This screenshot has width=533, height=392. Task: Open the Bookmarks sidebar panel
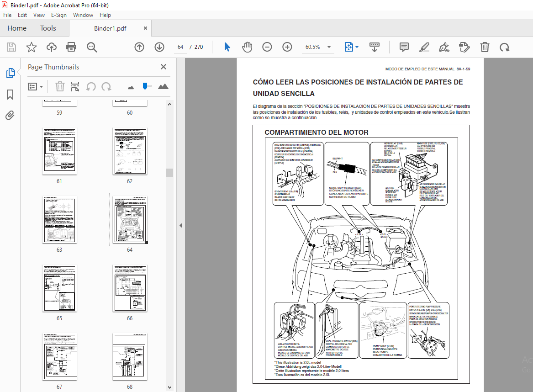tap(10, 95)
